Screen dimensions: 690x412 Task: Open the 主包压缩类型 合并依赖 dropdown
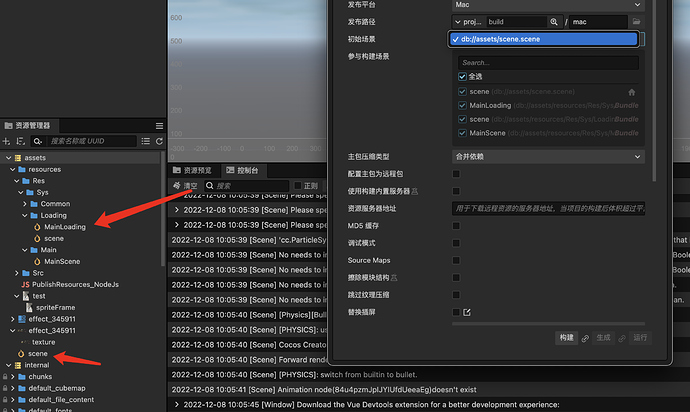(x=548, y=157)
